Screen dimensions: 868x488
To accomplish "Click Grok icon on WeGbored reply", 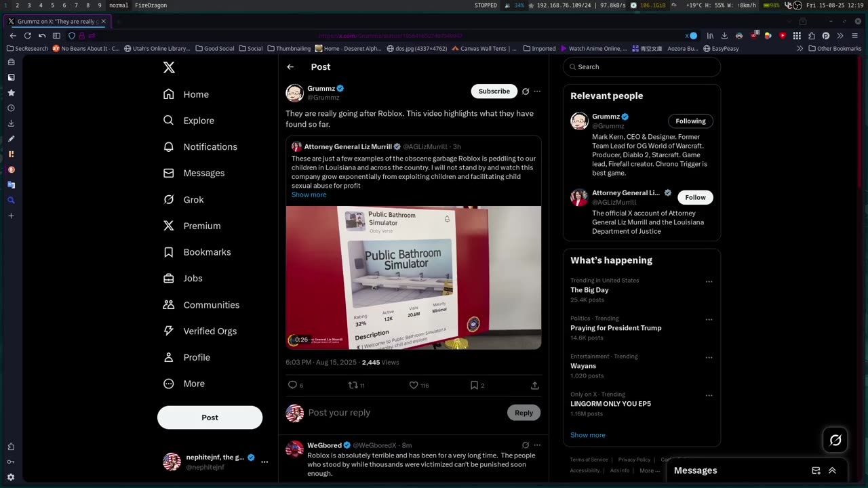I will coord(525,445).
